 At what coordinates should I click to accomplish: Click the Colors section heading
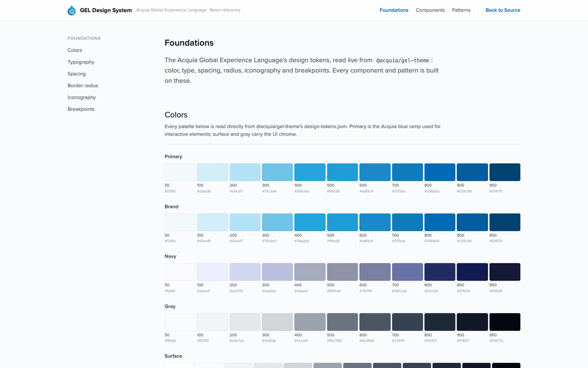pyautogui.click(x=176, y=115)
